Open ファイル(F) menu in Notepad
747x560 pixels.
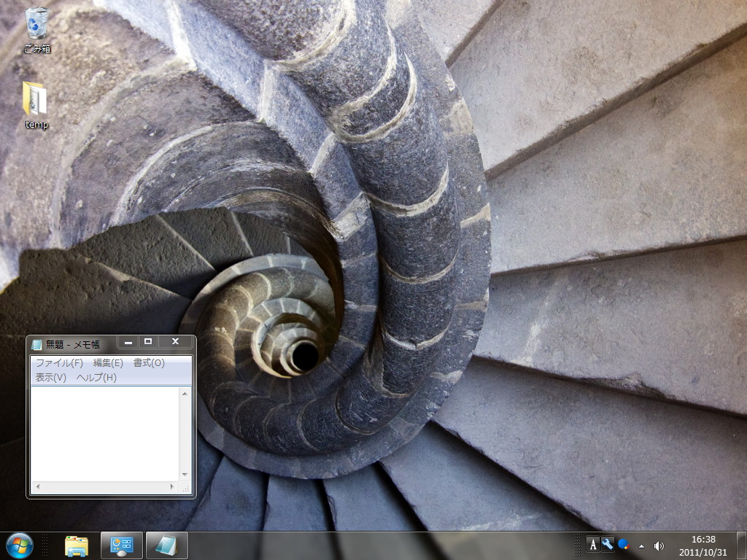coord(60,363)
